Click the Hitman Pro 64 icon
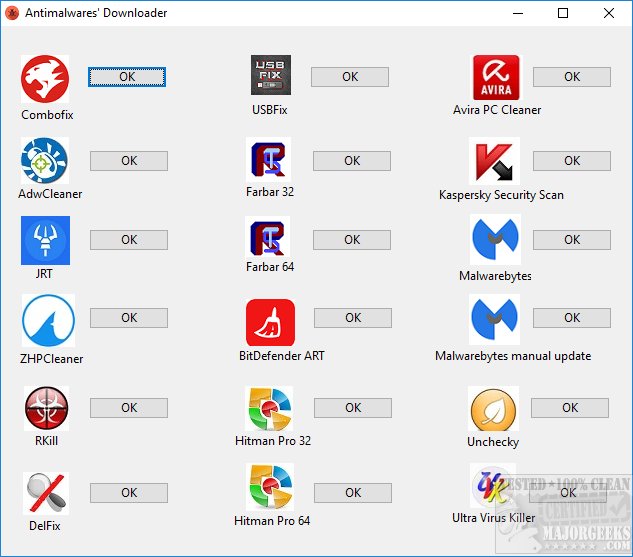The height and width of the screenshot is (557, 633). coord(269,487)
